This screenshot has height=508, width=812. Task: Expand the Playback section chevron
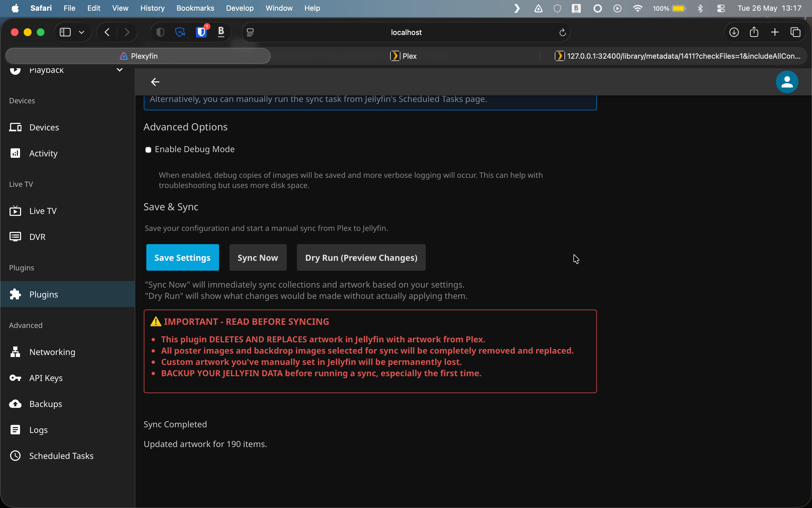coord(120,70)
